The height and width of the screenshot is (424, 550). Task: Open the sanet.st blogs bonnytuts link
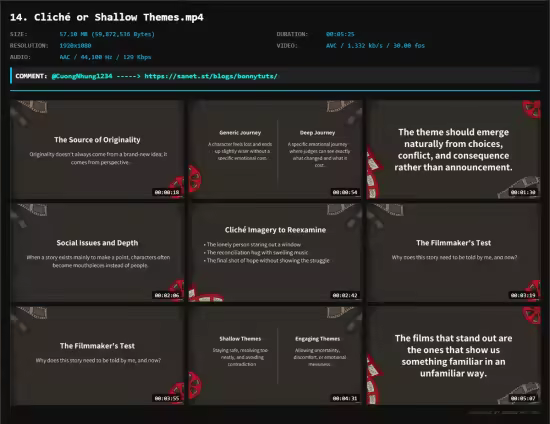point(211,76)
